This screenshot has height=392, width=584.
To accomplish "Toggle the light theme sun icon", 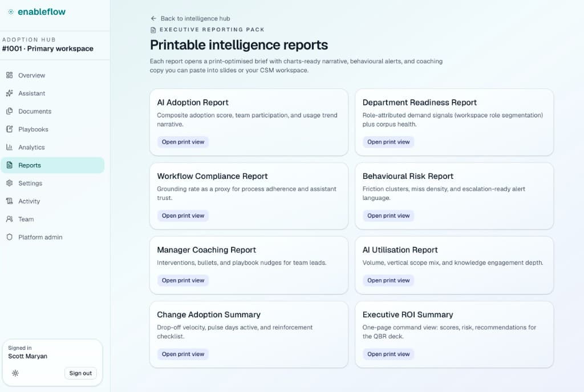I will [15, 373].
